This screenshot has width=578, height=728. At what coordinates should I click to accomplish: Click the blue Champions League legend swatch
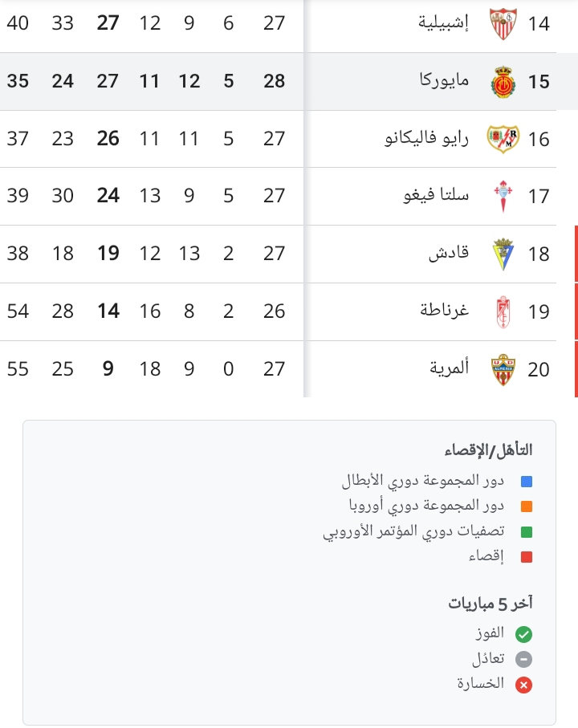pyautogui.click(x=527, y=482)
